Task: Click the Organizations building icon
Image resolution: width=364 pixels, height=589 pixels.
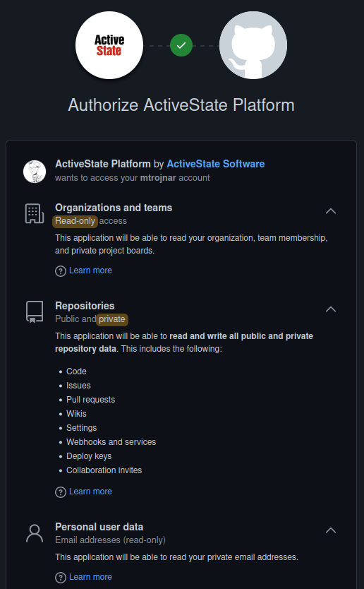Action: point(35,213)
